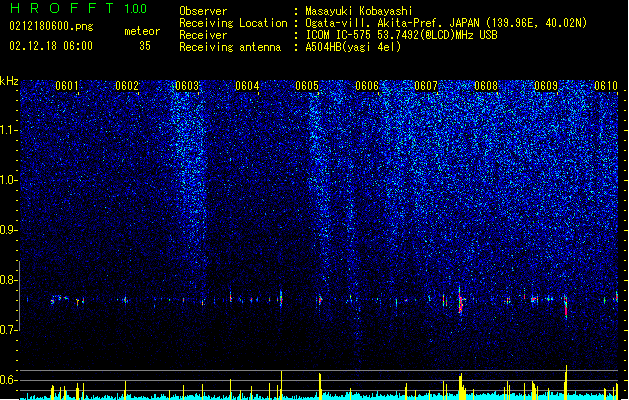Click the 0.6 kHz axis label

(x=8, y=380)
